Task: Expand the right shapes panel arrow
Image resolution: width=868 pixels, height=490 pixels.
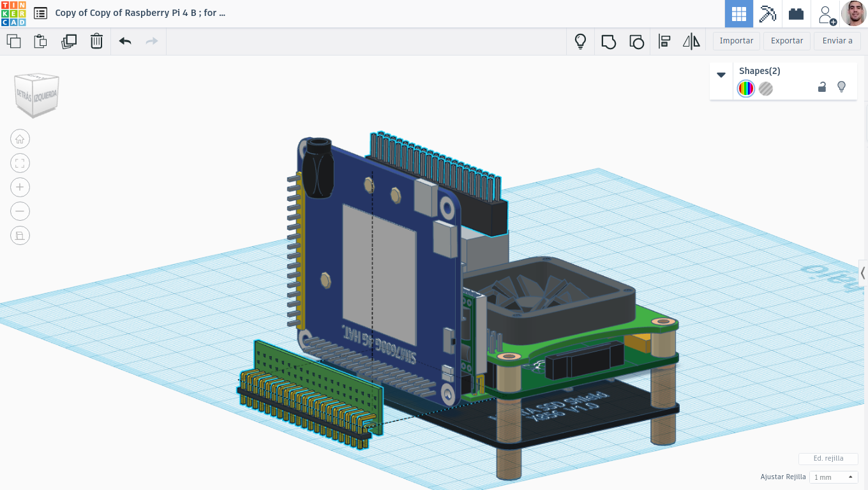Action: tap(863, 273)
